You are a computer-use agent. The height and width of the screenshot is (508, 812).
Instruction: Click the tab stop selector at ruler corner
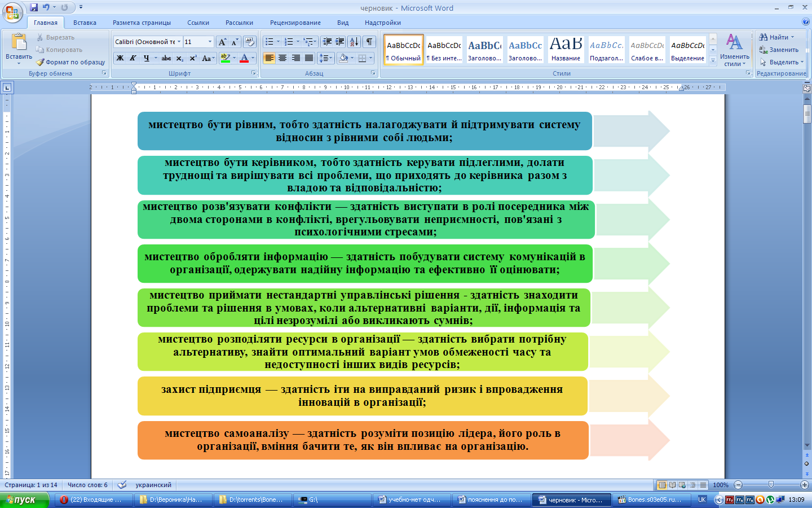[7, 87]
